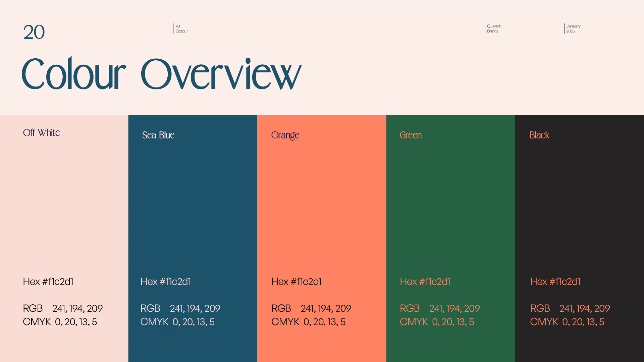This screenshot has width=644, height=362.
Task: Click the 4.1 Colour section label
Action: [181, 28]
